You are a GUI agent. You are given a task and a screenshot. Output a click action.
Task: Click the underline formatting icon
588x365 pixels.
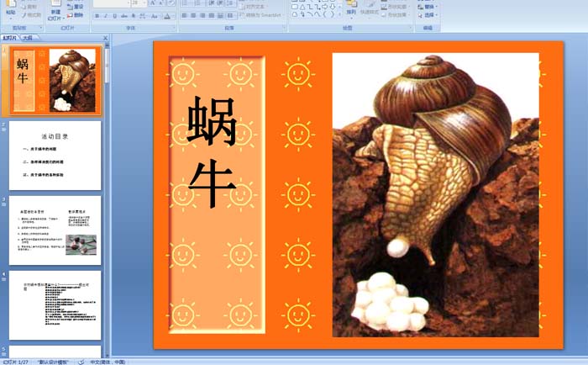coord(115,16)
